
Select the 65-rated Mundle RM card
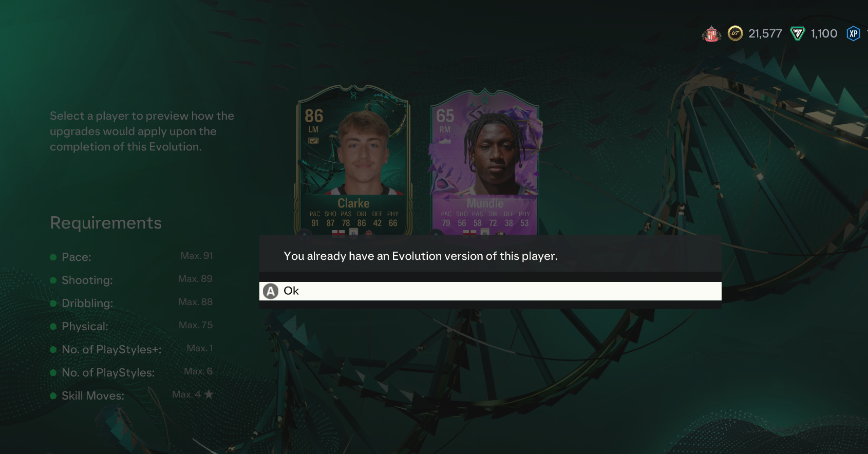[x=485, y=162]
